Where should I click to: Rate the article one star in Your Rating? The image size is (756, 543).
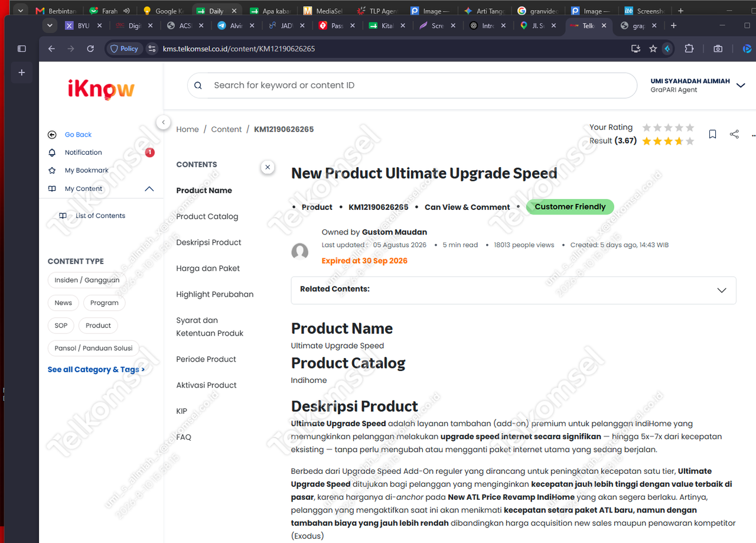[647, 128]
